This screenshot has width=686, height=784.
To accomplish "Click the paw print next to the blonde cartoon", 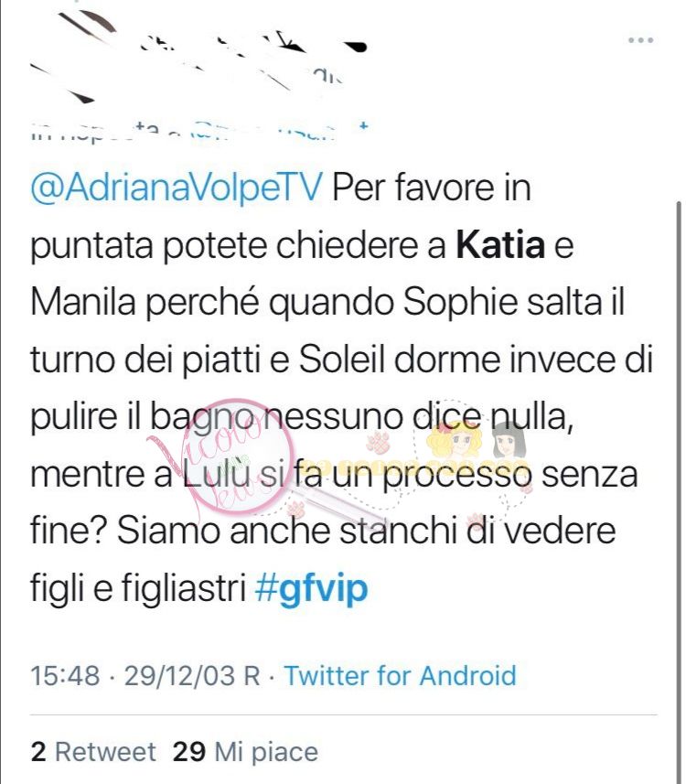I will pos(378,442).
